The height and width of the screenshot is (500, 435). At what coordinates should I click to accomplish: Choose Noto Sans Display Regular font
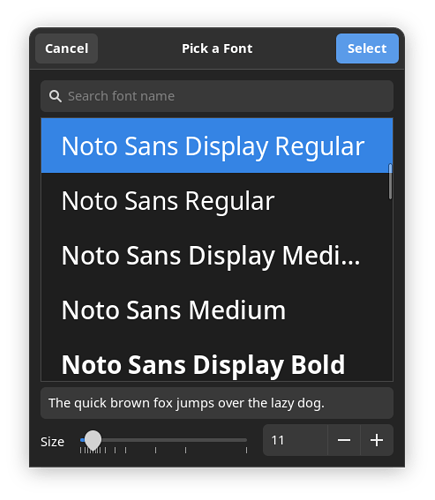pyautogui.click(x=217, y=146)
